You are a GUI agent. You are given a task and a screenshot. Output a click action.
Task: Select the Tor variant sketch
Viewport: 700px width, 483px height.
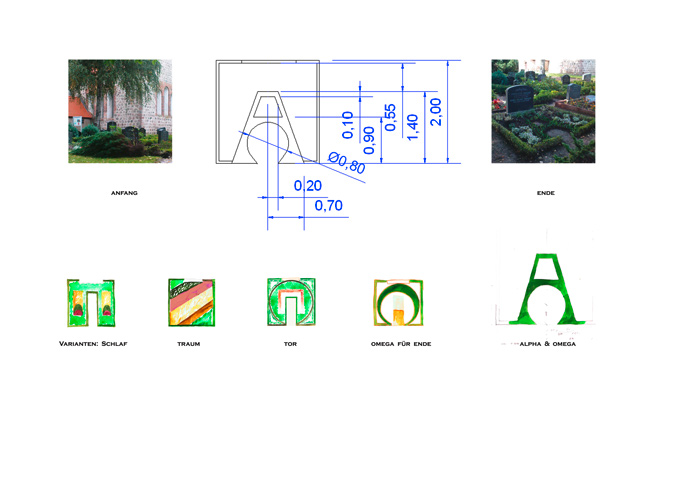(291, 302)
